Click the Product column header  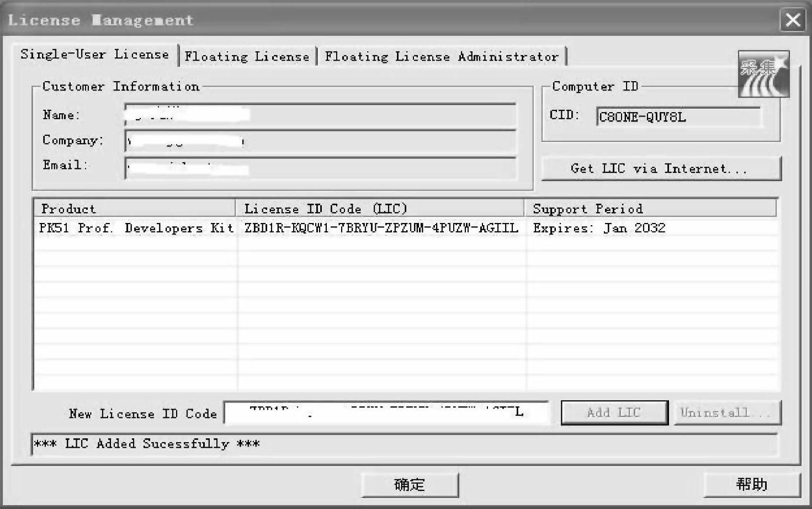coord(135,209)
